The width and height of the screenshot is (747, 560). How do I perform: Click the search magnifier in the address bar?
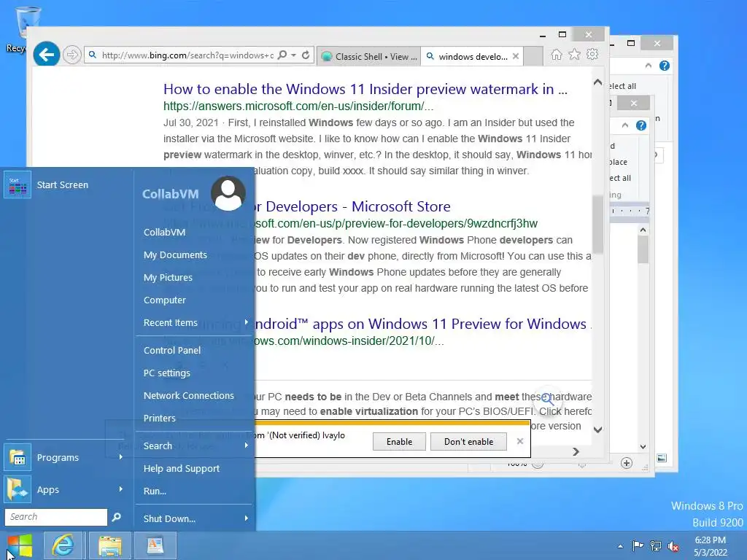(282, 55)
